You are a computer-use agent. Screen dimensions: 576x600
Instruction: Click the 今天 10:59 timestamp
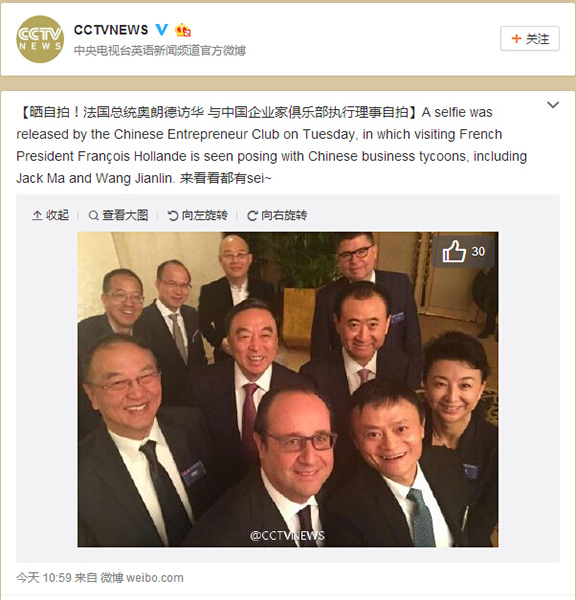44,577
